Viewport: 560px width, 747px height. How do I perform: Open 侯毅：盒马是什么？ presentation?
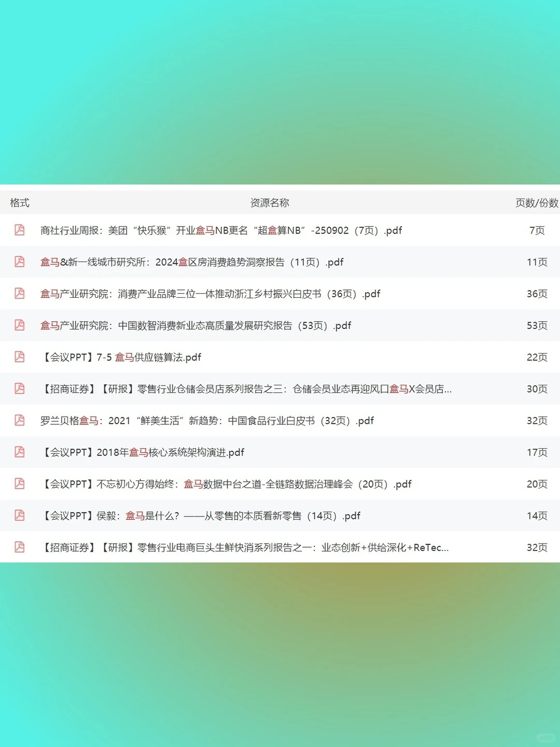click(x=200, y=515)
